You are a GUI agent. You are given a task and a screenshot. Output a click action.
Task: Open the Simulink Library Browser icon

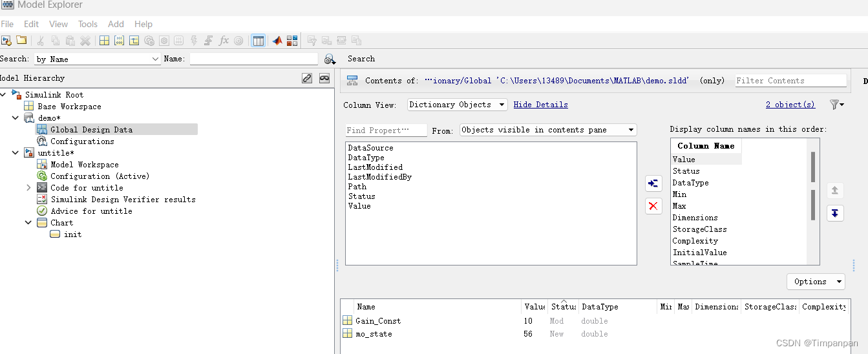[292, 41]
